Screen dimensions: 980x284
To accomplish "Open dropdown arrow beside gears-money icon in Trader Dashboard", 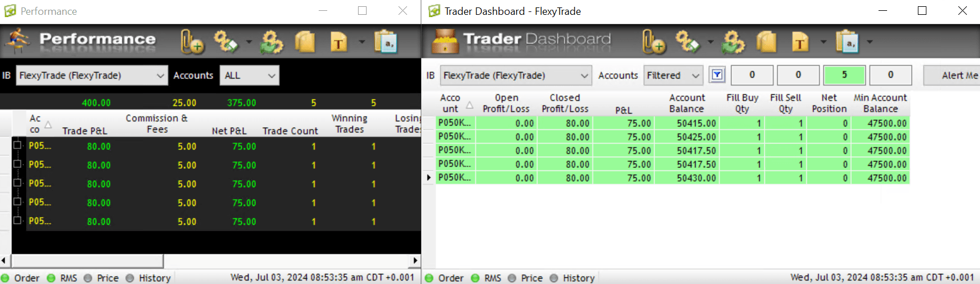I will click(x=710, y=42).
